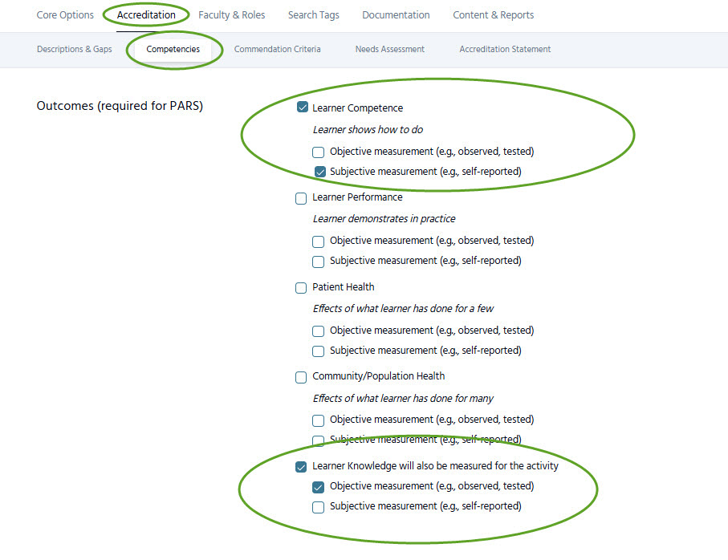Image resolution: width=728 pixels, height=560 pixels.
Task: Open the Commendation Criteria subtab
Action: click(x=277, y=50)
